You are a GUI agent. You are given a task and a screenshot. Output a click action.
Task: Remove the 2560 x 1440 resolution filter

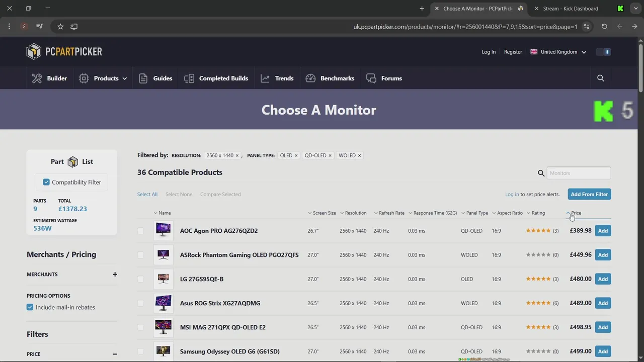237,156
